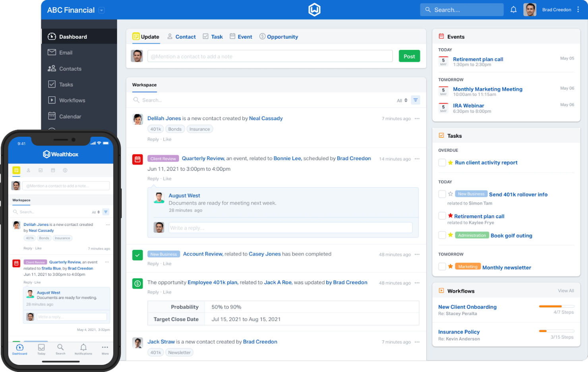This screenshot has width=588, height=372.
Task: Click the red calendar icon for Quarterly Review
Action: 137,159
